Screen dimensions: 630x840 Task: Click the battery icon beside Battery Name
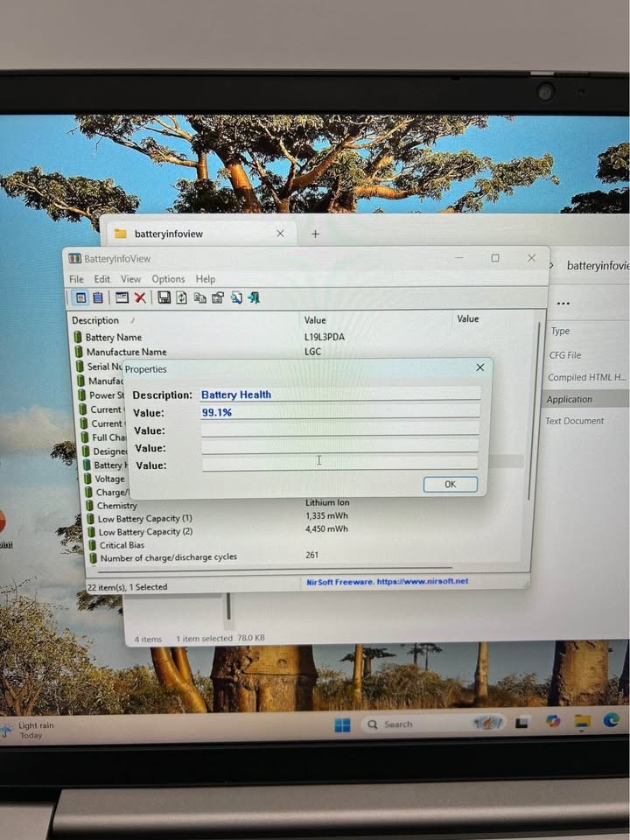coord(78,337)
